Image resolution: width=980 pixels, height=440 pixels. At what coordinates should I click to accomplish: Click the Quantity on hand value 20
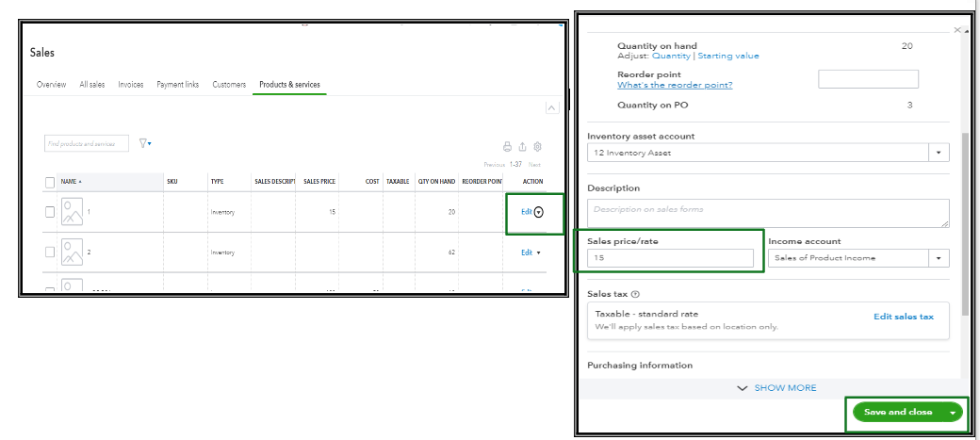pyautogui.click(x=907, y=46)
